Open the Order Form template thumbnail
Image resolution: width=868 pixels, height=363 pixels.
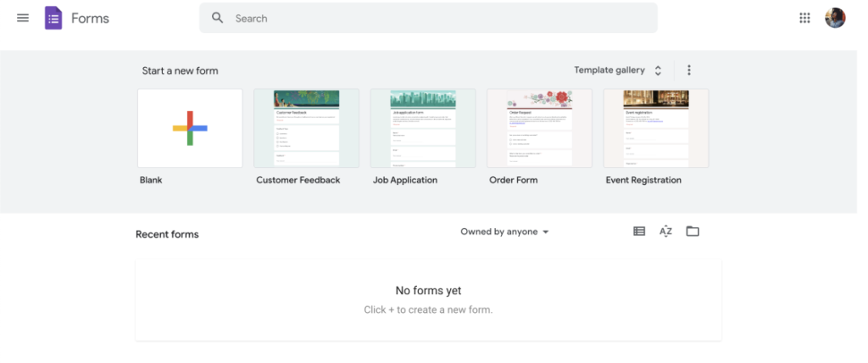pyautogui.click(x=539, y=128)
